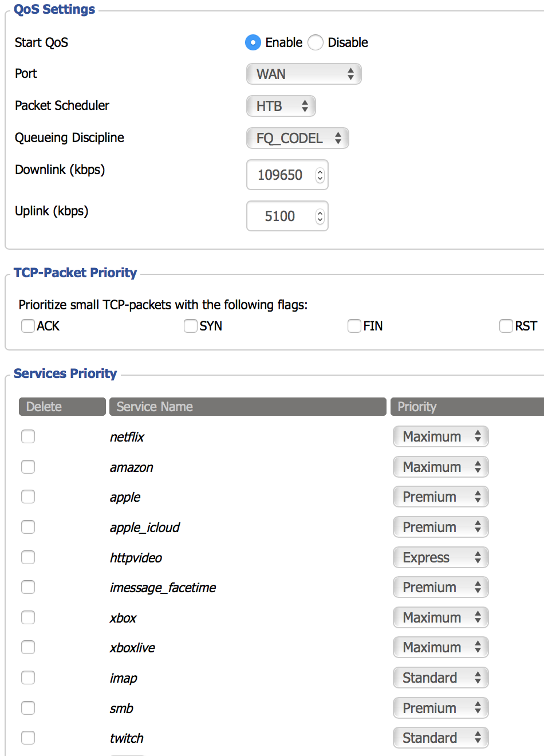Click the Uplink kbps input field
Screen dimensions: 544x756
point(281,216)
